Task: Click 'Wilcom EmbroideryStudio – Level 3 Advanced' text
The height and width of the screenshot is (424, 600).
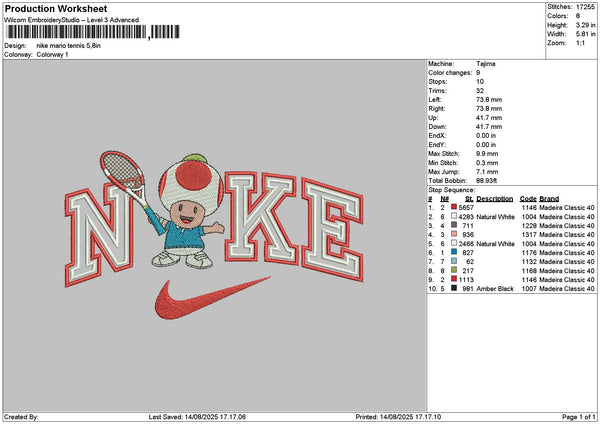Action: (72, 20)
